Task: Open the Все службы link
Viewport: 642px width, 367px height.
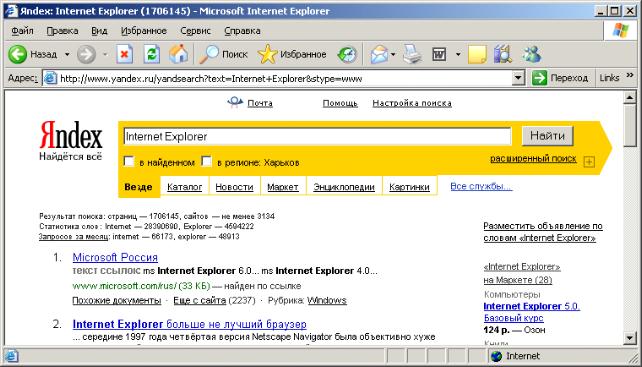Action: pyautogui.click(x=481, y=186)
